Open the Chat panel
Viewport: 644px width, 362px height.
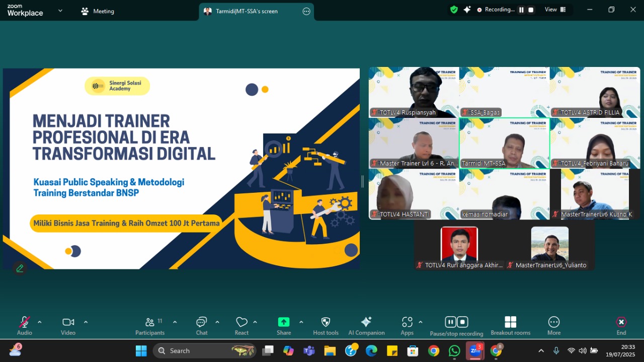point(202,322)
